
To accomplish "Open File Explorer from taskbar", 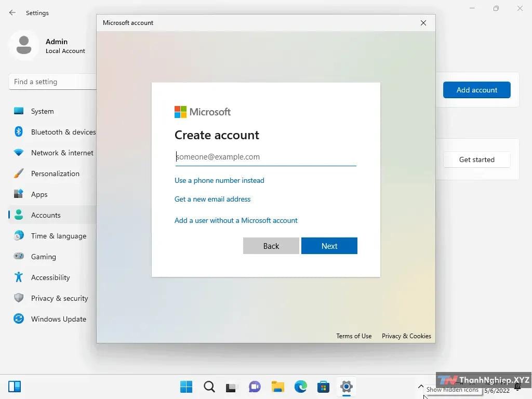I will (277, 387).
